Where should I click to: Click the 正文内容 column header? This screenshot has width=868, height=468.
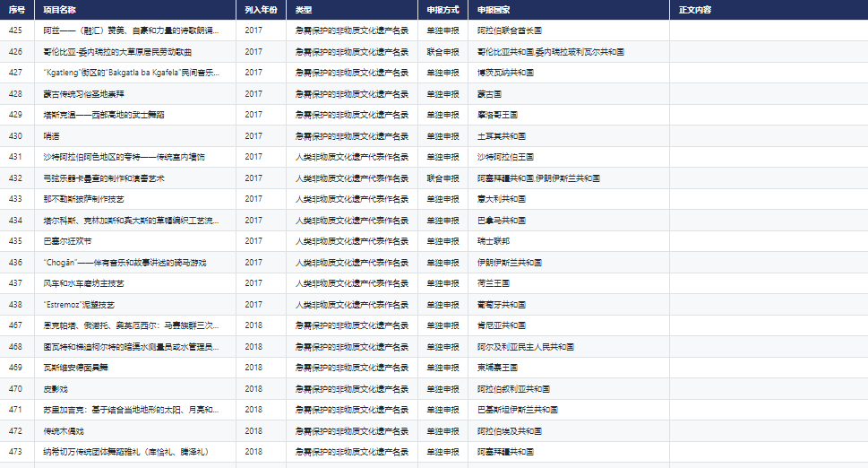click(769, 10)
